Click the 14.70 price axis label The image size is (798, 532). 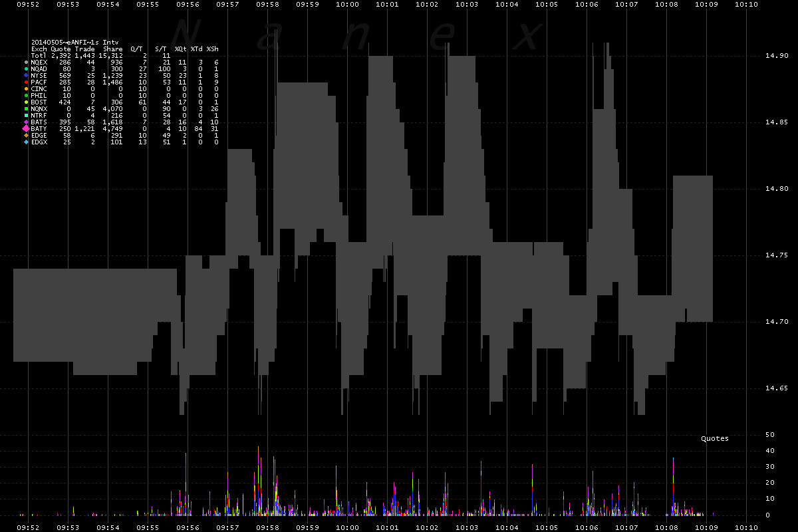point(778,322)
